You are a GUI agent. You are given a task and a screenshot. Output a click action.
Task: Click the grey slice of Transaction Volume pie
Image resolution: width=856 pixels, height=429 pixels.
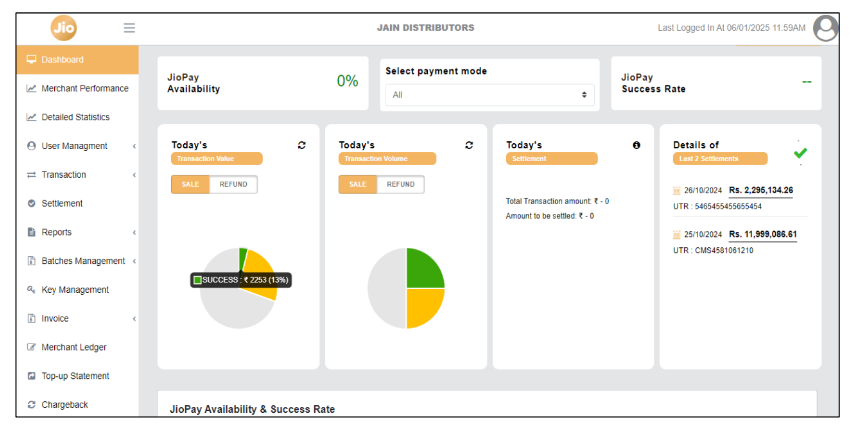point(387,288)
